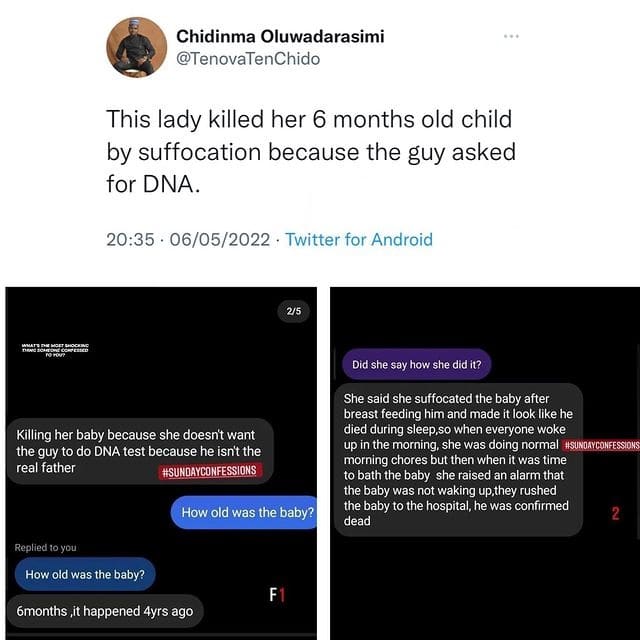Click the red F1 label
640x640 pixels.
click(x=278, y=595)
